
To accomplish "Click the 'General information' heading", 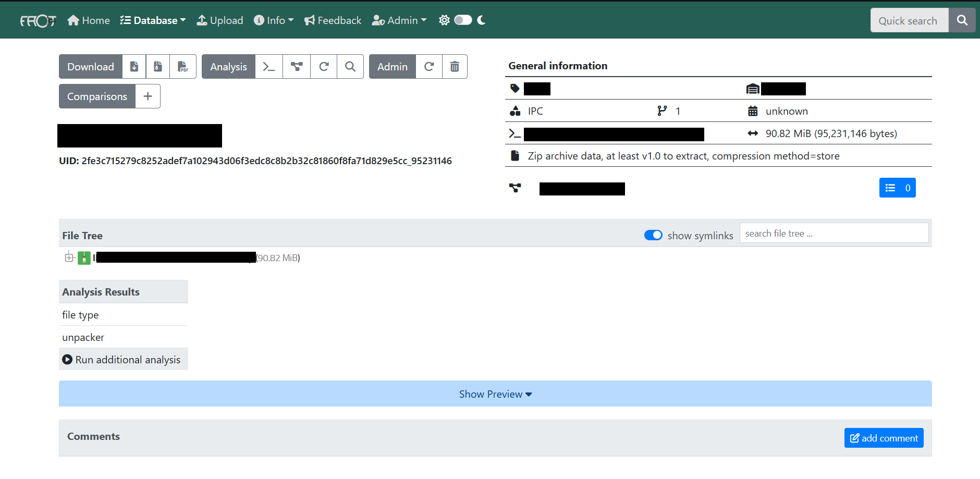I will (558, 66).
